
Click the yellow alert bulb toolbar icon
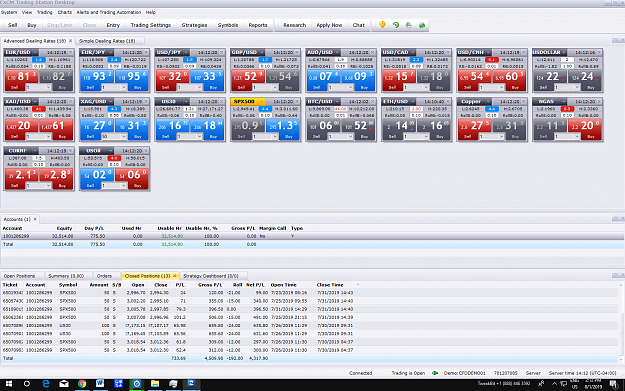(x=382, y=25)
